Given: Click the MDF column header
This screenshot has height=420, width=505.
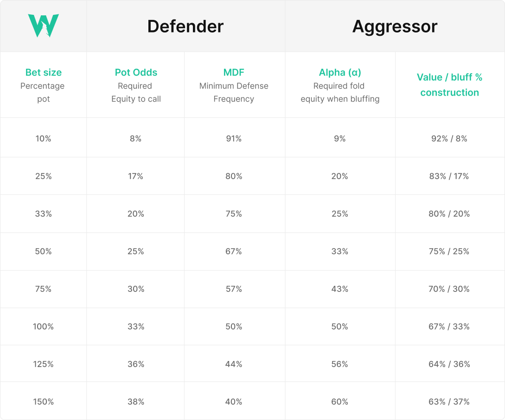Looking at the screenshot, I should (234, 72).
